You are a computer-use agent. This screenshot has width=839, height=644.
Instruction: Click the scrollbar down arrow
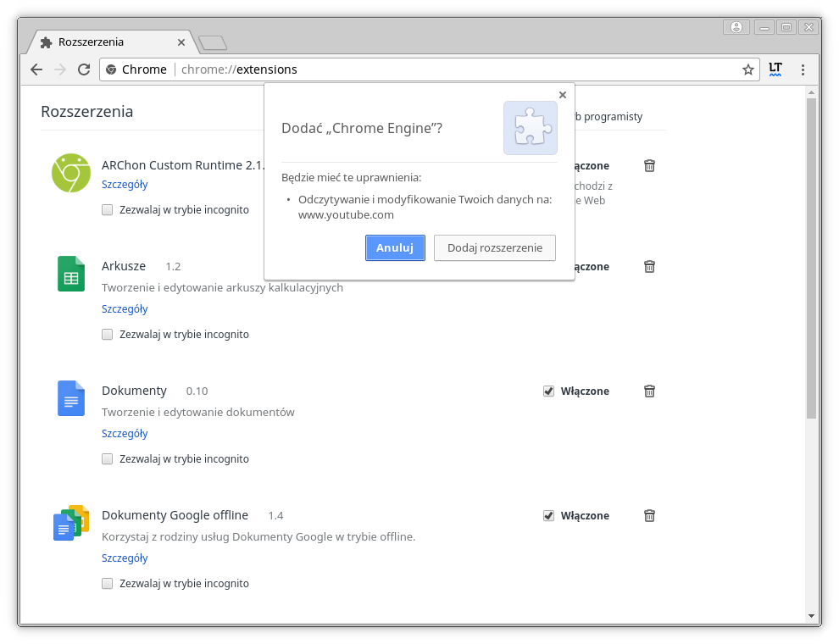(811, 617)
